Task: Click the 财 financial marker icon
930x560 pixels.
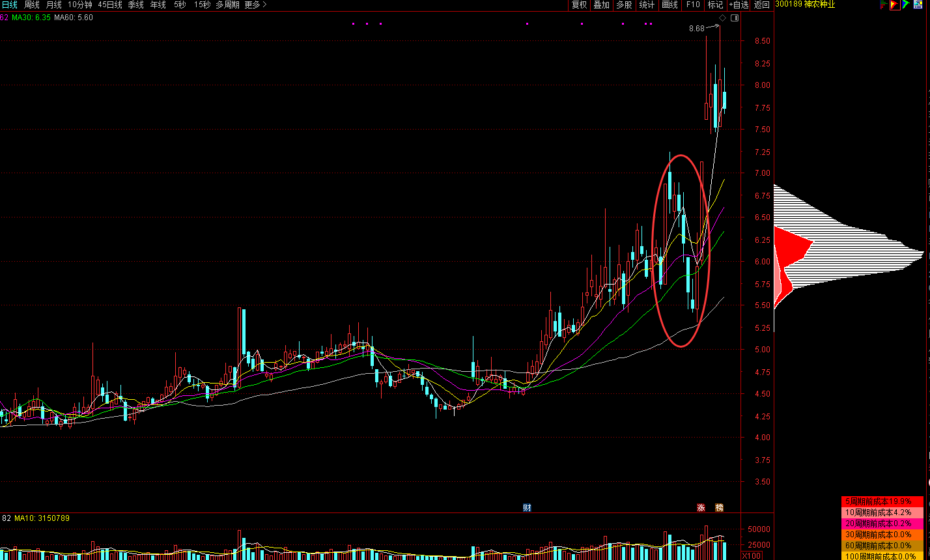Action: 527,507
